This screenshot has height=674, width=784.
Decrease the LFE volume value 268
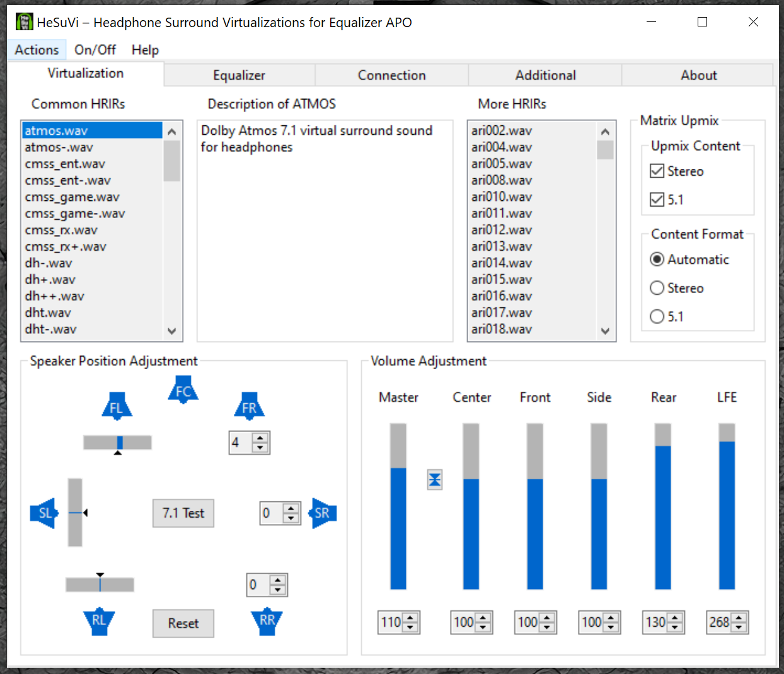739,627
